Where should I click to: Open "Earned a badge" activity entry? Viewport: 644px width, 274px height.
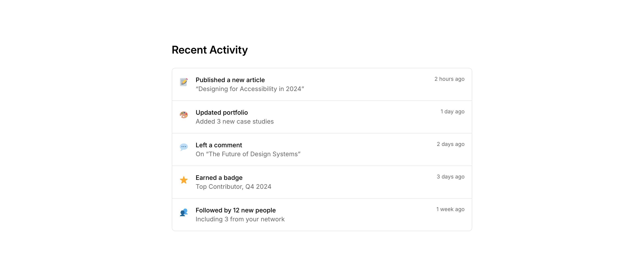tap(219, 178)
